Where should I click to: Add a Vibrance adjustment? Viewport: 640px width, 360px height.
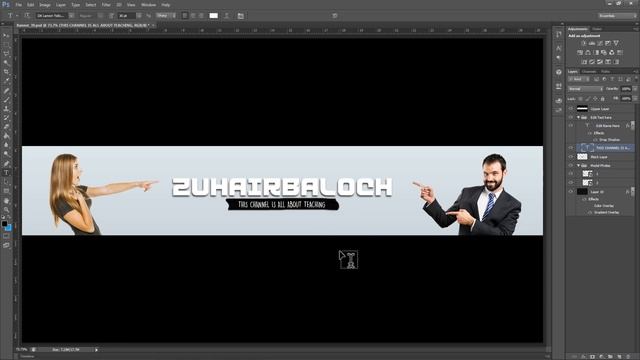(616, 43)
